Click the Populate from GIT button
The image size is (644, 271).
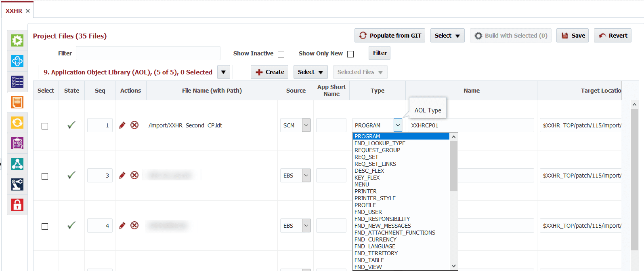(390, 36)
